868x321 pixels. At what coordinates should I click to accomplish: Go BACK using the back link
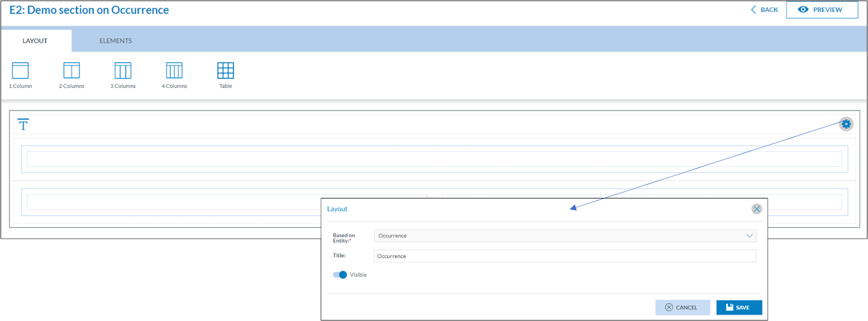point(764,10)
